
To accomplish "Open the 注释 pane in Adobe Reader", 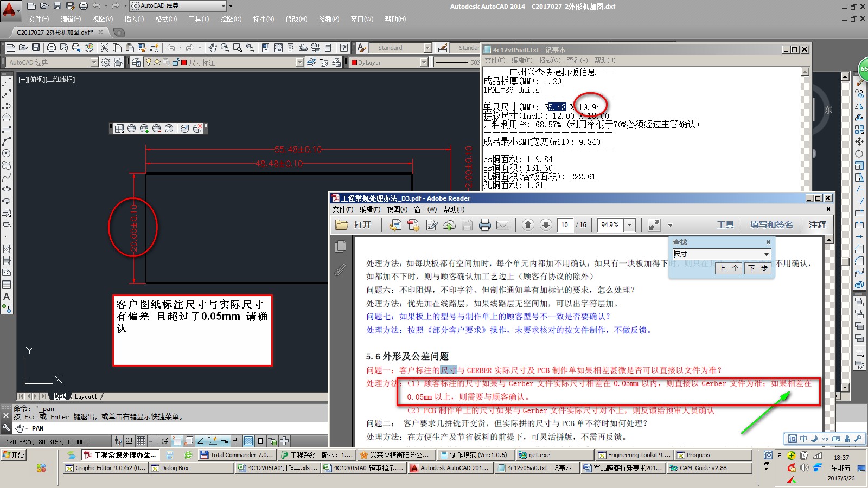I will pyautogui.click(x=817, y=224).
